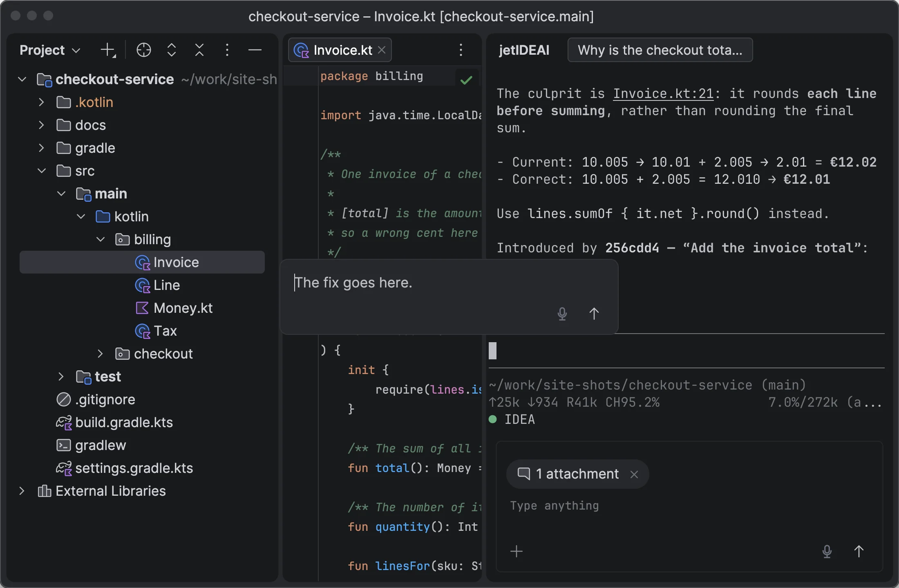Image resolution: width=899 pixels, height=588 pixels.
Task: Expand the checkout package
Action: point(100,354)
